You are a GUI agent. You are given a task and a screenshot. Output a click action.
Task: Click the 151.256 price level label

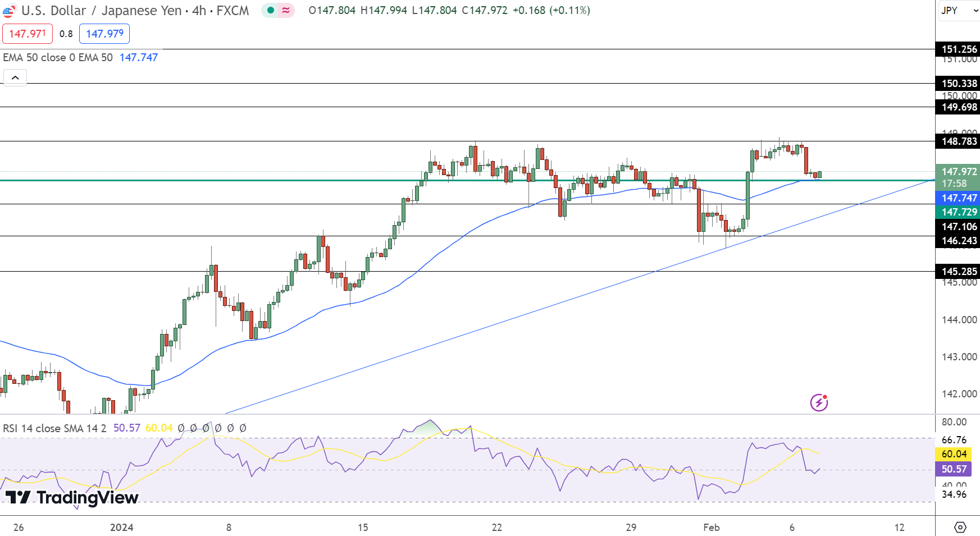[958, 49]
